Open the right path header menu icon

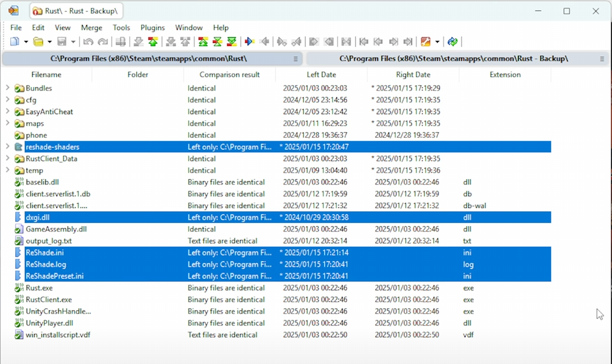(602, 59)
